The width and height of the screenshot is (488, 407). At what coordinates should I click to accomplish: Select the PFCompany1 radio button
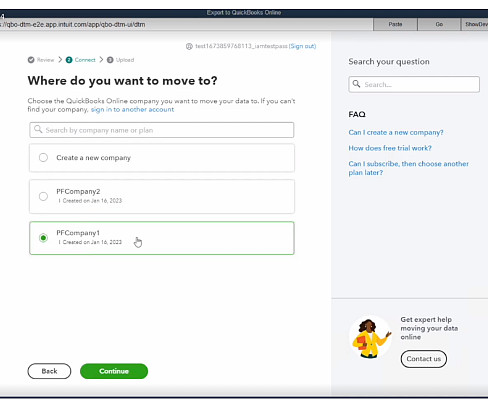(43, 238)
